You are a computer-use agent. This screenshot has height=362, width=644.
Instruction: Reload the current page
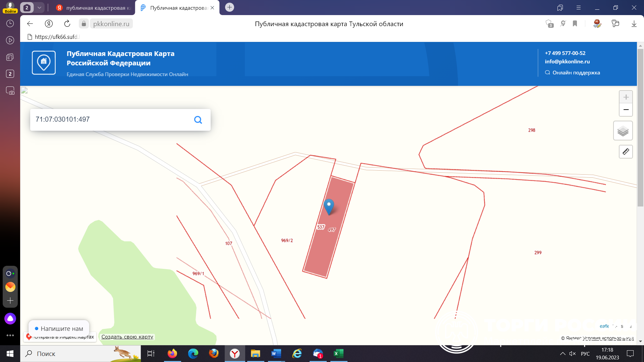tap(67, 24)
